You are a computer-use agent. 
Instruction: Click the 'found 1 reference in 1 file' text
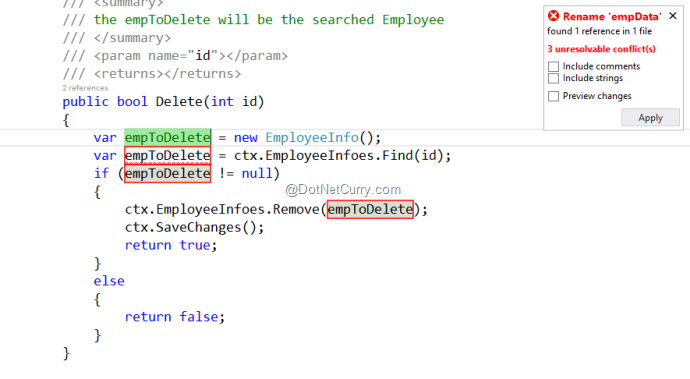[599, 31]
